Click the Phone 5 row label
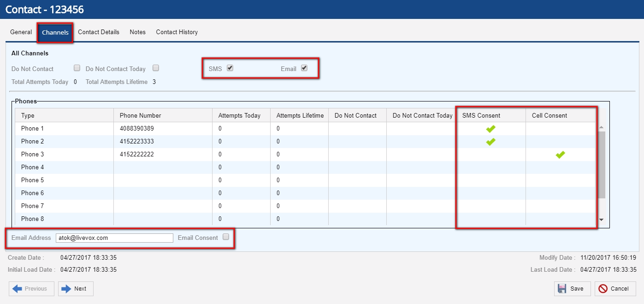Image resolution: width=644 pixels, height=304 pixels. pos(33,180)
